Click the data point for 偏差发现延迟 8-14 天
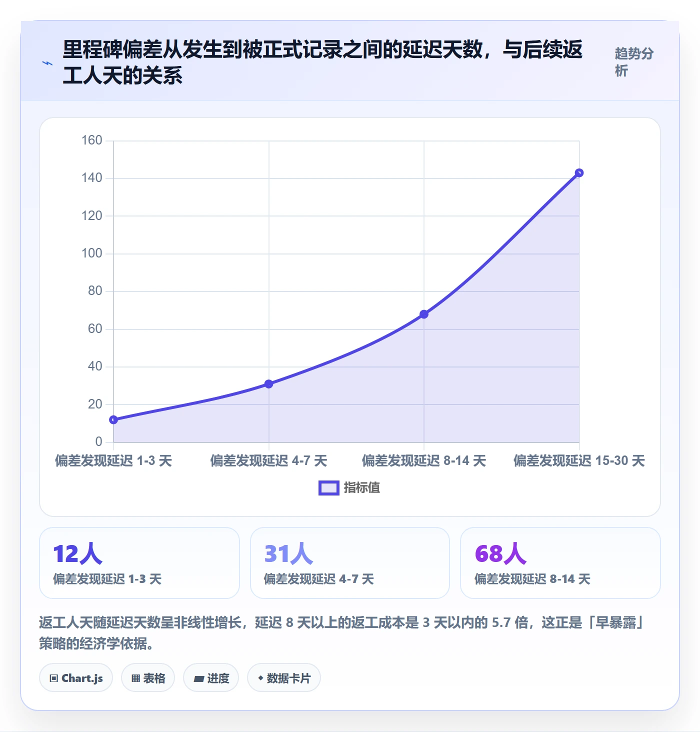The width and height of the screenshot is (700, 732). [x=424, y=314]
